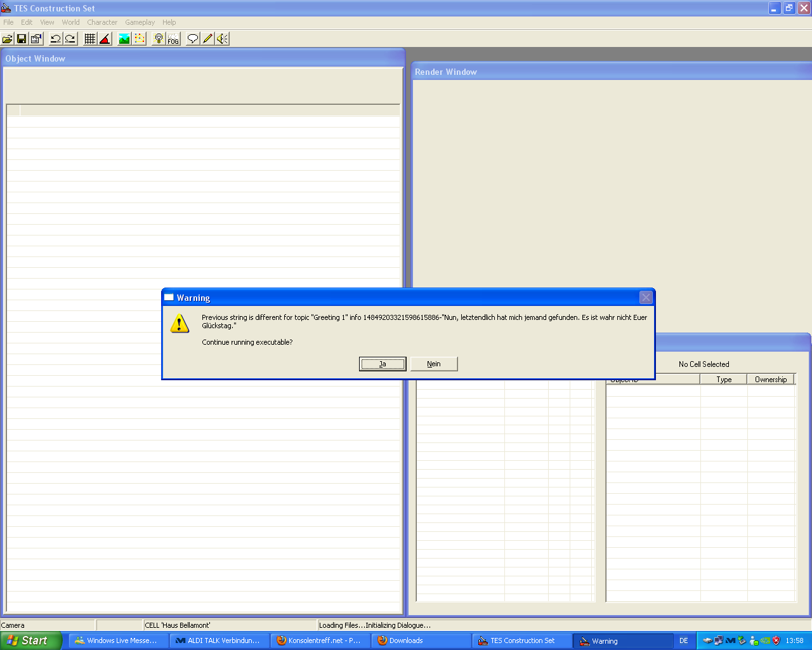
Task: Toggle the FOG toolbar button
Action: click(x=173, y=39)
